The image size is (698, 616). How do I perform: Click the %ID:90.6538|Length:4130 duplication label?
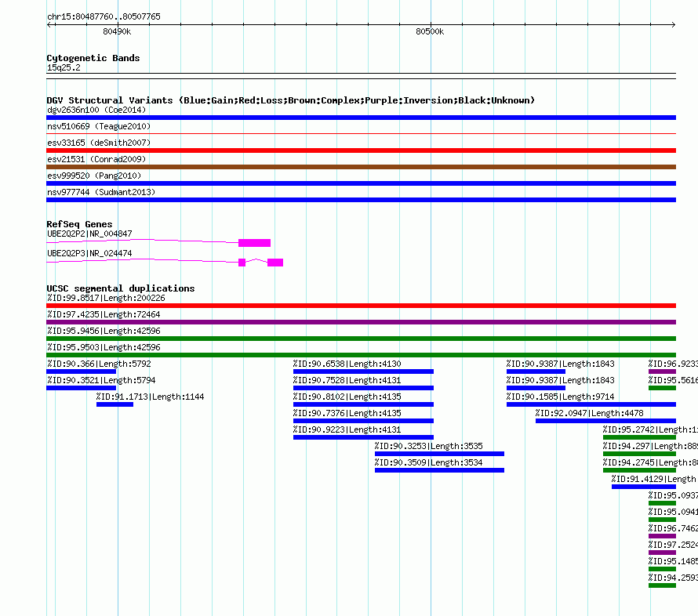pos(347,364)
